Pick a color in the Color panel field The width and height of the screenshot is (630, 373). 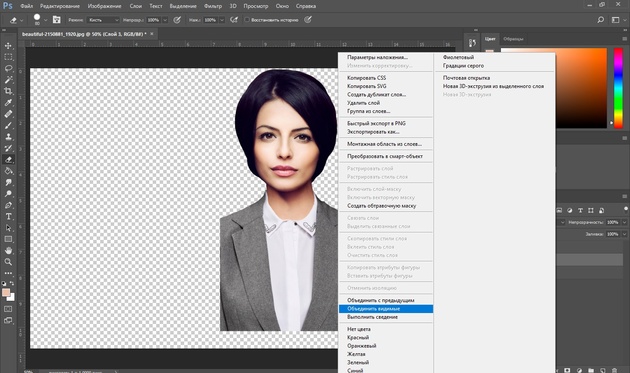click(x=581, y=88)
